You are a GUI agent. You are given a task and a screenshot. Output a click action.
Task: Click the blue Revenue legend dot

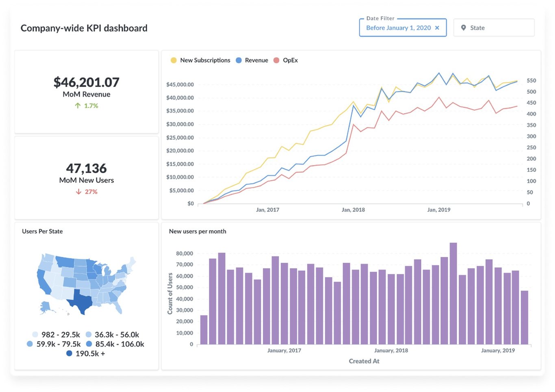239,60
